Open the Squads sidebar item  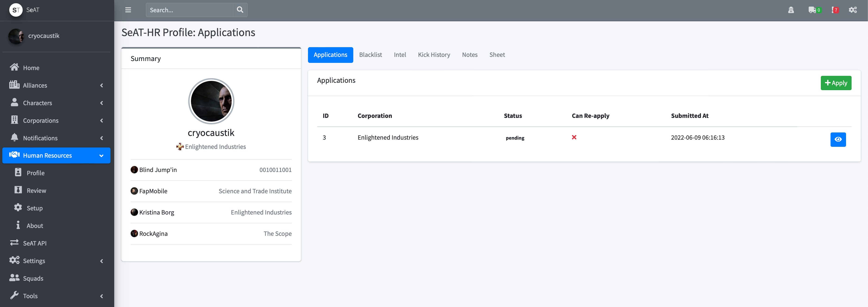point(33,278)
